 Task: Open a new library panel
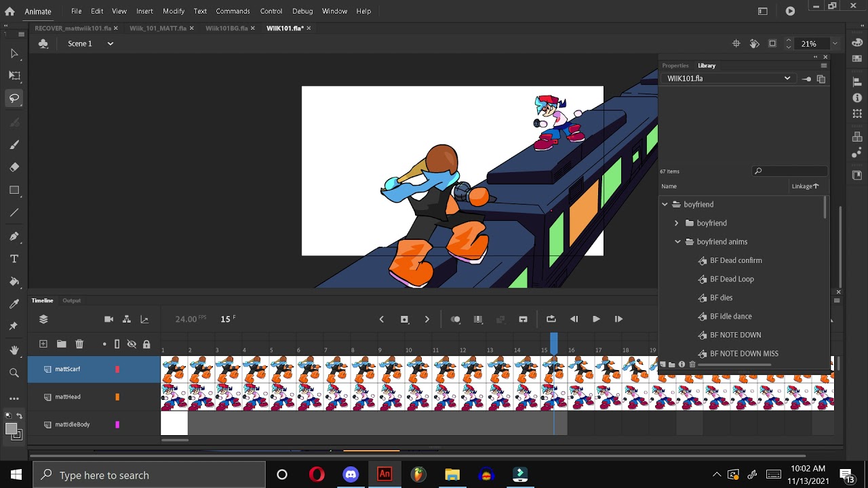821,79
